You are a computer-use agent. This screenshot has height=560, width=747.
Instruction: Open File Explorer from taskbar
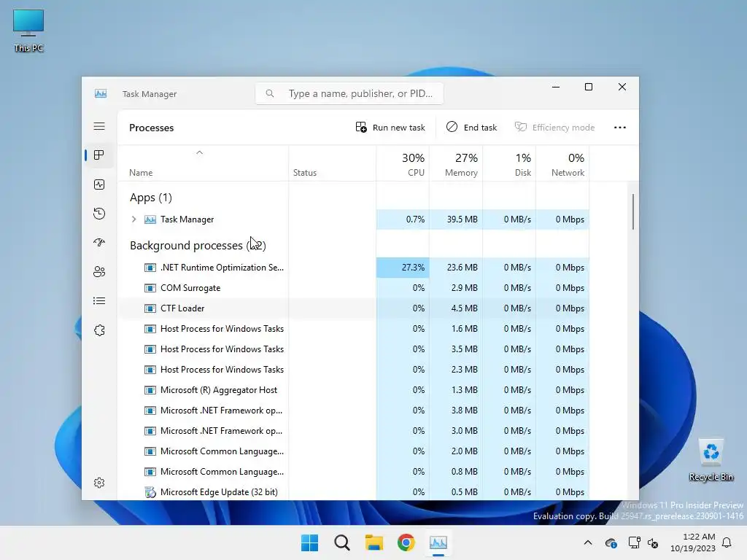374,542
